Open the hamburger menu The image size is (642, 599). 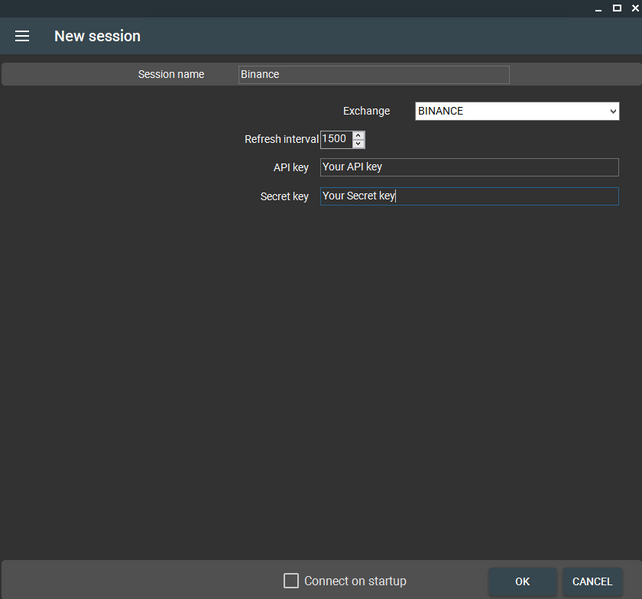[22, 36]
